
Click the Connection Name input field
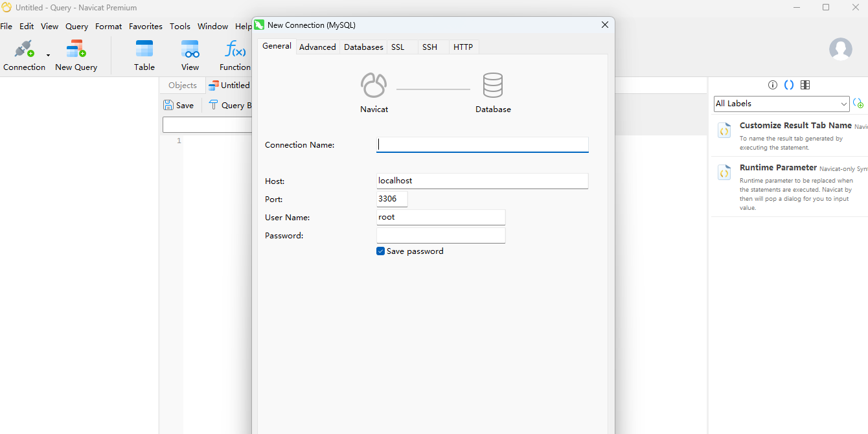[483, 144]
